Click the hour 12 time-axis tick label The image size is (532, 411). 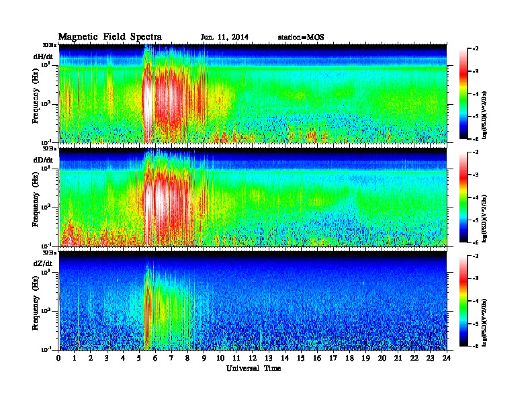click(253, 358)
